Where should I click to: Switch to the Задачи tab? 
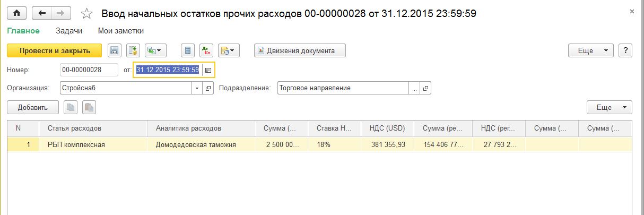coord(68,31)
